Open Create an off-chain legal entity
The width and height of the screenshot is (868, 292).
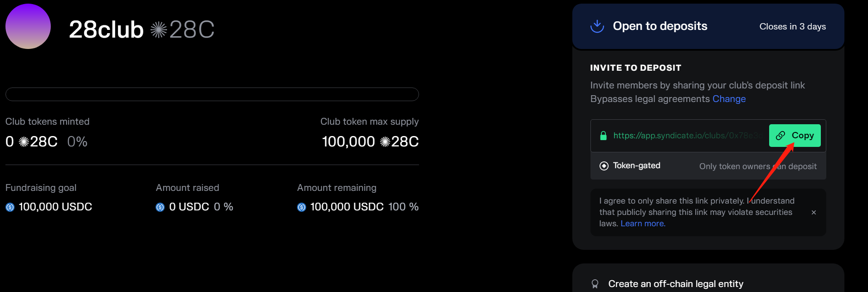676,284
